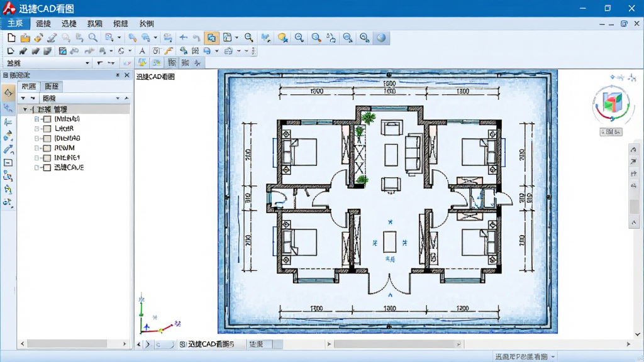Screen dimensions: 644x362
Task: Click next sheet arrow at bottom tab bar
Action: pos(148,344)
